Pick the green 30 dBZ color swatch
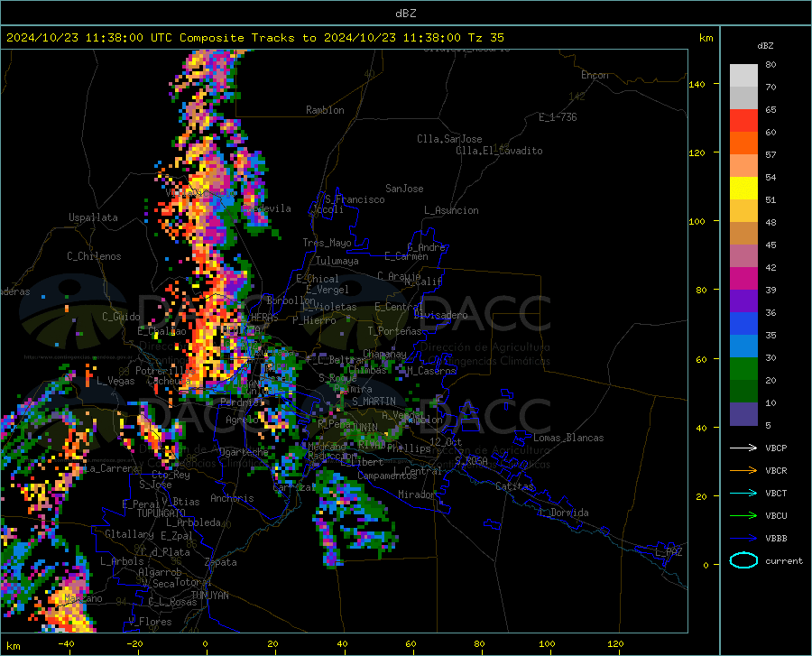Viewport: 812px width, 656px height. pos(743,369)
